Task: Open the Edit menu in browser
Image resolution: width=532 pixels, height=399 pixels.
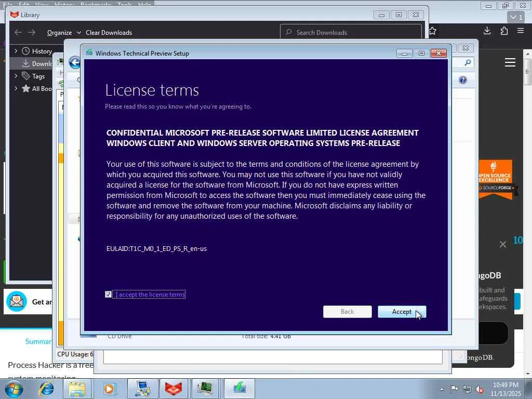Action: (x=24, y=4)
